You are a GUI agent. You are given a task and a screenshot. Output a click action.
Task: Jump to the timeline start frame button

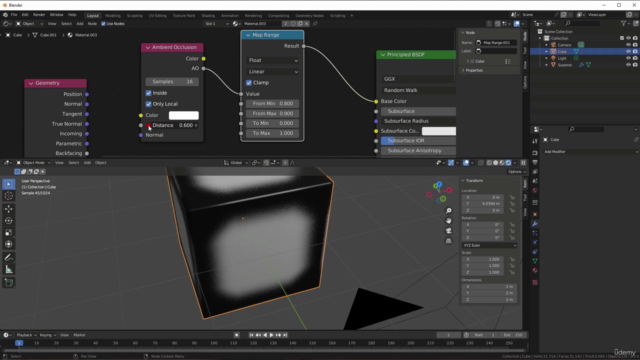click(x=251, y=335)
